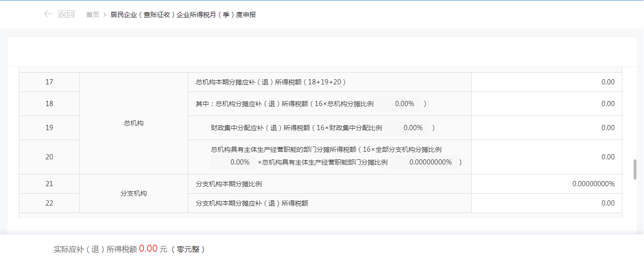Click the 0.00000000% department ratio field in row 20
Viewport: 644px width, 264px height.
424,162
